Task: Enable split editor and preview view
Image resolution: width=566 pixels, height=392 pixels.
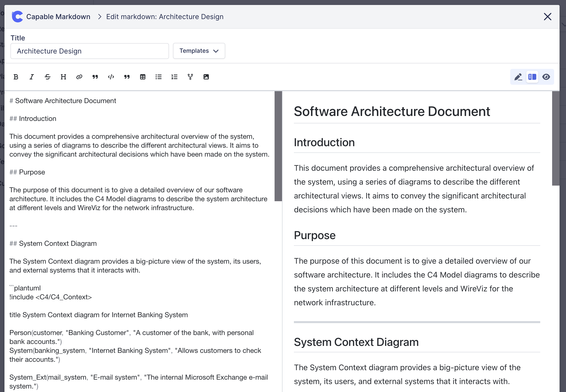Action: [x=532, y=77]
